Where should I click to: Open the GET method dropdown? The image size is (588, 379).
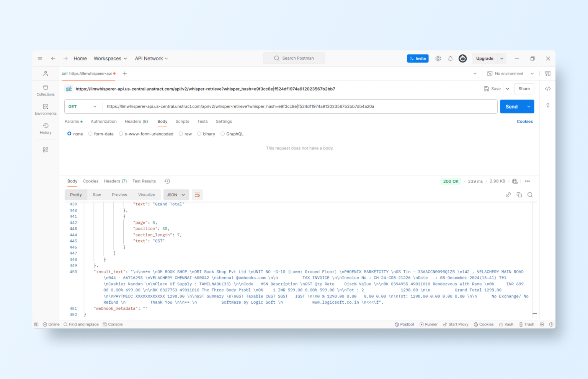click(x=82, y=106)
